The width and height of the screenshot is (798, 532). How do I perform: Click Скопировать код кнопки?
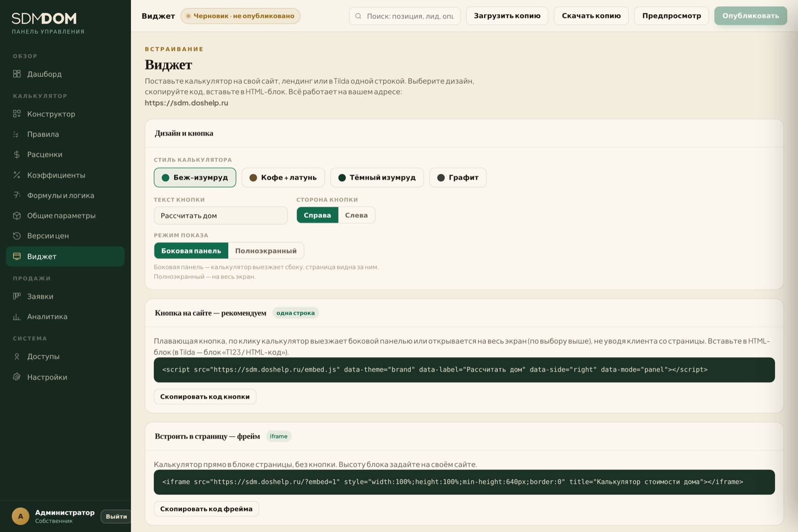point(205,396)
